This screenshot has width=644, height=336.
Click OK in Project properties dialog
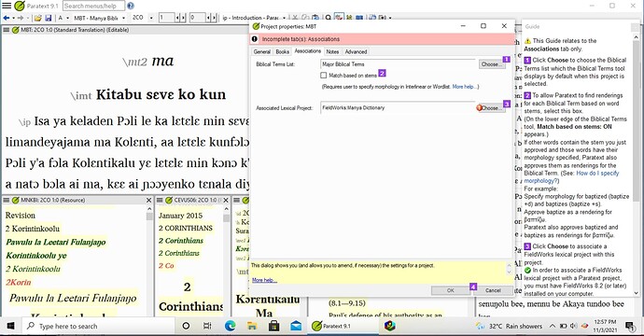pos(451,290)
